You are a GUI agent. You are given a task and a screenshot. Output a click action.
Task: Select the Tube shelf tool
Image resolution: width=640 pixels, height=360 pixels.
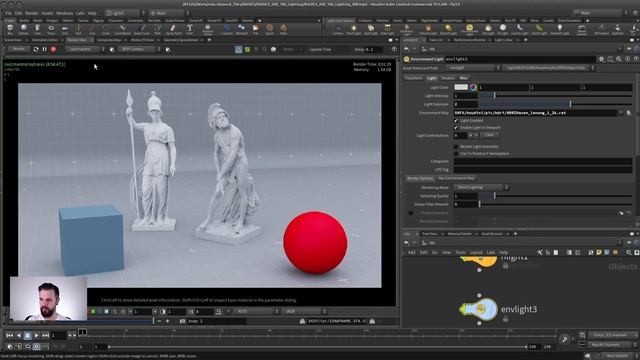pyautogui.click(x=37, y=29)
